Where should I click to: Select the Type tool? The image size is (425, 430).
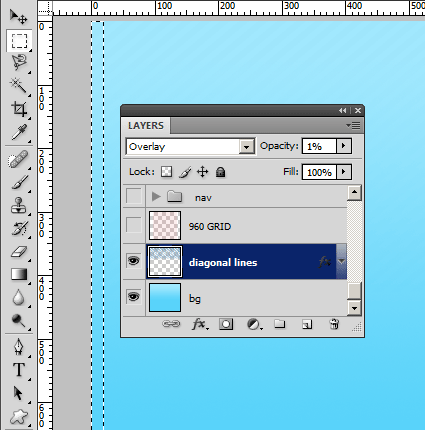click(19, 370)
